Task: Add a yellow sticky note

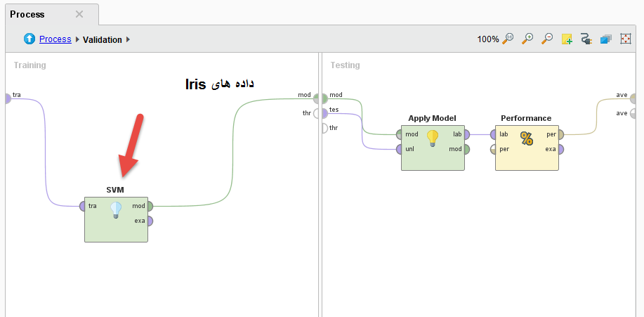Action: click(567, 39)
